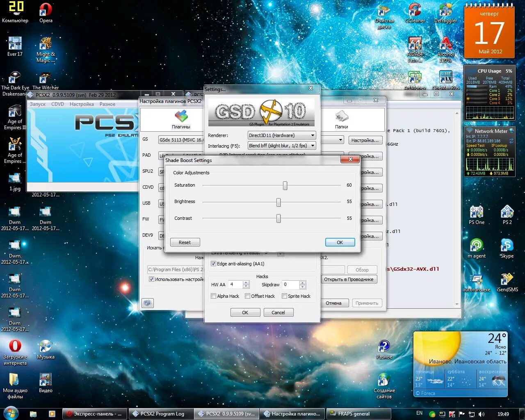This screenshot has height=420, width=525.
Task: Open the 1.jpg desktop file
Action: (15, 181)
